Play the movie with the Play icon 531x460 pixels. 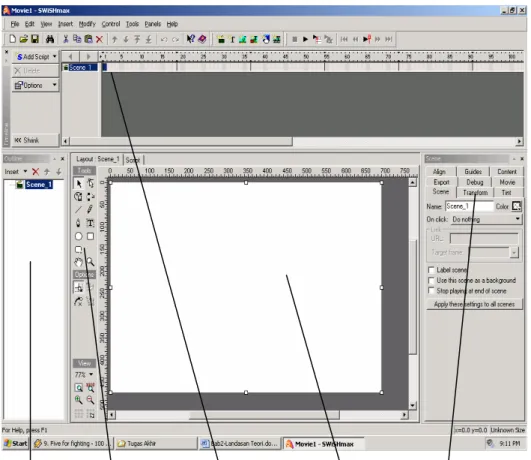point(305,39)
